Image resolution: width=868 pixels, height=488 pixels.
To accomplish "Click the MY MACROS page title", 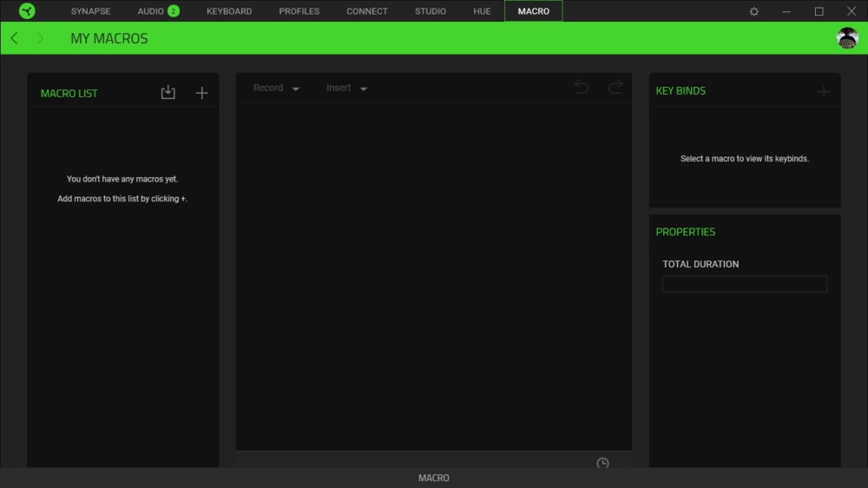I will tap(109, 38).
